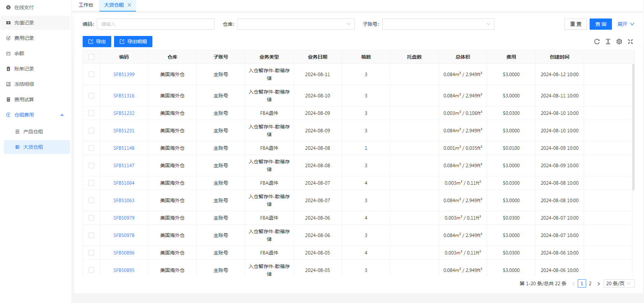Focus the 编码 input field

click(156, 24)
